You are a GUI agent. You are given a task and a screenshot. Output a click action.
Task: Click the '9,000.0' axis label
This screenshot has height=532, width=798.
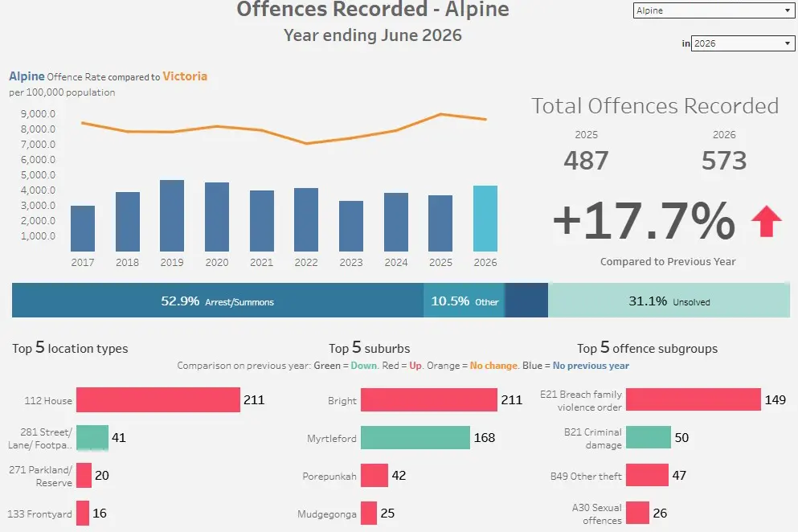click(x=38, y=114)
